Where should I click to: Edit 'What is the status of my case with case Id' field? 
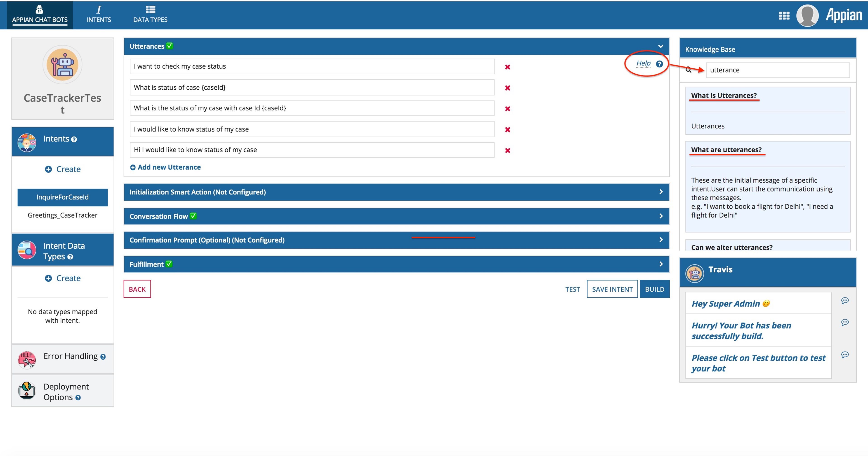312,108
